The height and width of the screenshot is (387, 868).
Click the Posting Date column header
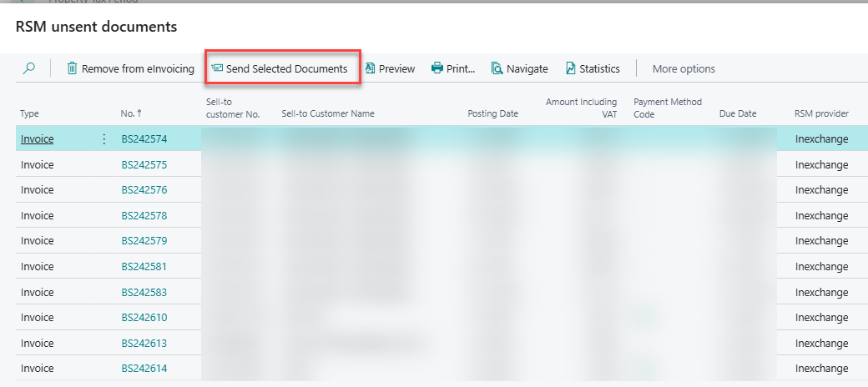492,113
